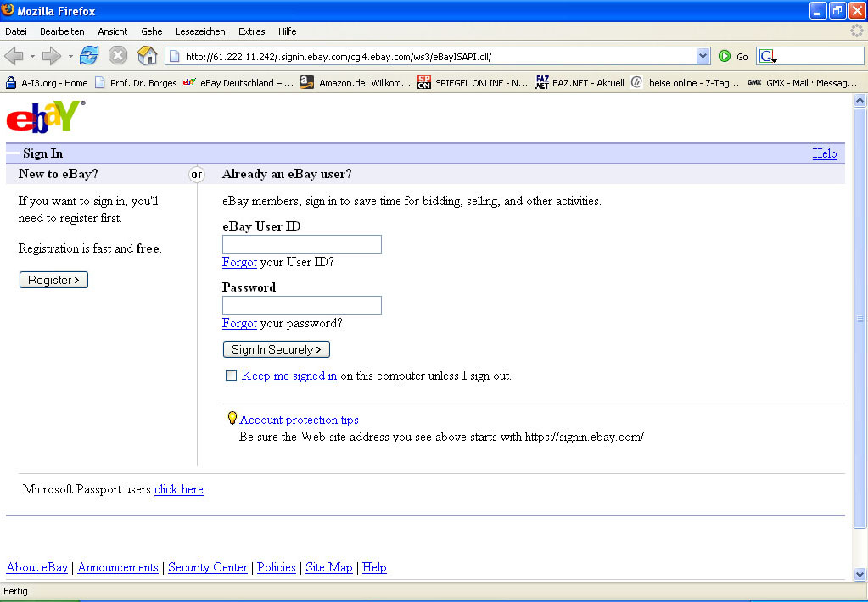Open the Gehe menu

[x=152, y=31]
